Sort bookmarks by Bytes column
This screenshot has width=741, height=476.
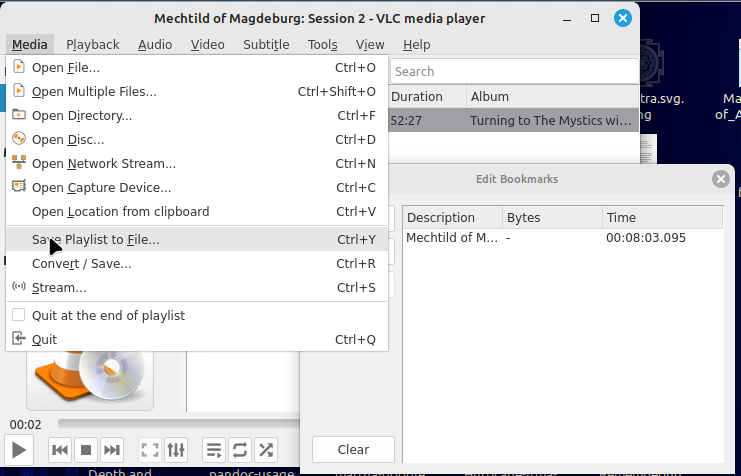click(552, 217)
